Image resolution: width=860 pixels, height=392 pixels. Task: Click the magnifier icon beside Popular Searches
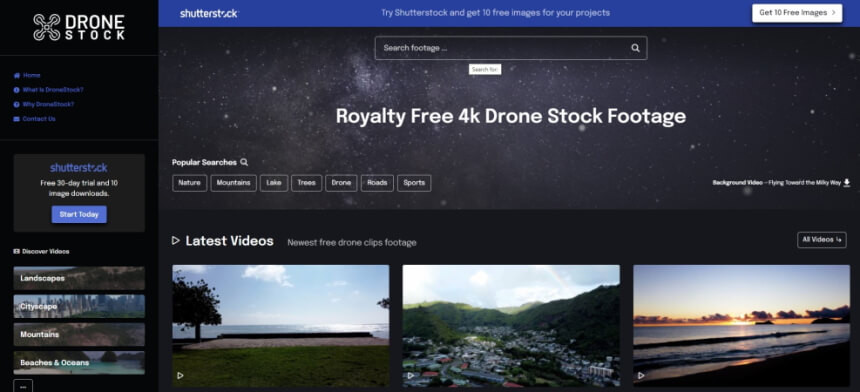click(244, 162)
